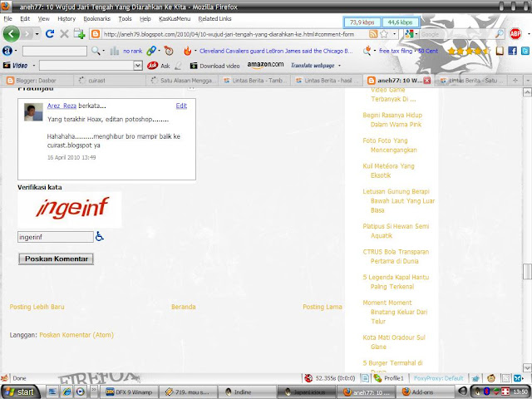The image size is (532, 399).
Task: Click the vertical scrollbar down arrow
Action: click(527, 367)
